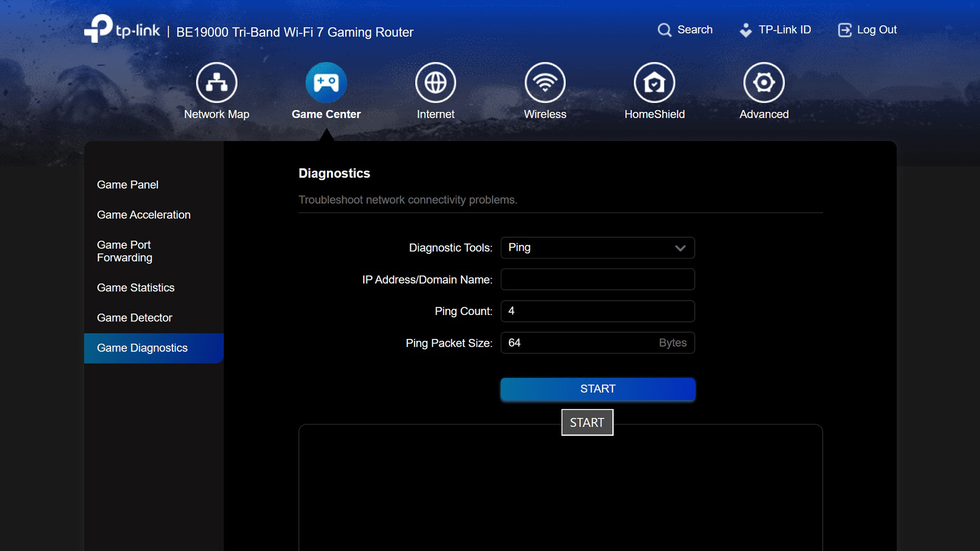Viewport: 980px width, 551px height.
Task: Click the Log Out icon
Action: tap(845, 30)
